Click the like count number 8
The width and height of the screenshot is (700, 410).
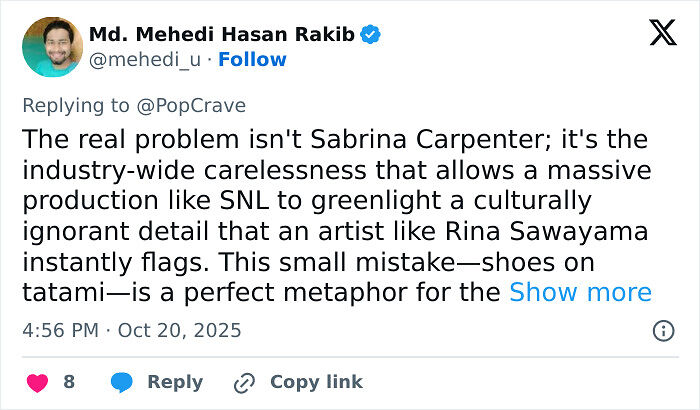69,382
